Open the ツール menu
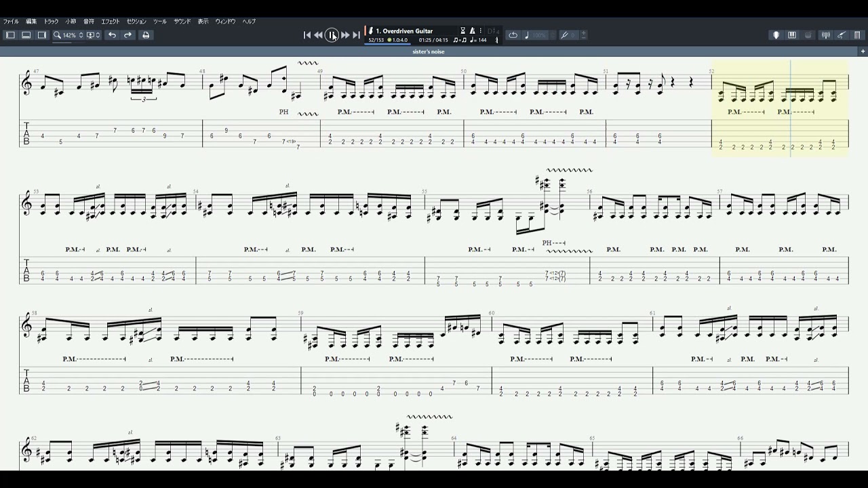The height and width of the screenshot is (488, 868). [x=159, y=22]
